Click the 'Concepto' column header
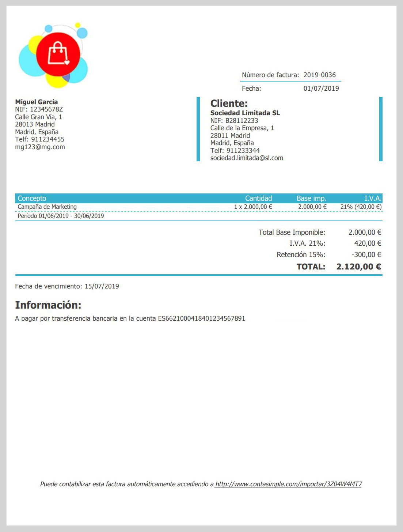The height and width of the screenshot is (532, 403). [x=32, y=198]
